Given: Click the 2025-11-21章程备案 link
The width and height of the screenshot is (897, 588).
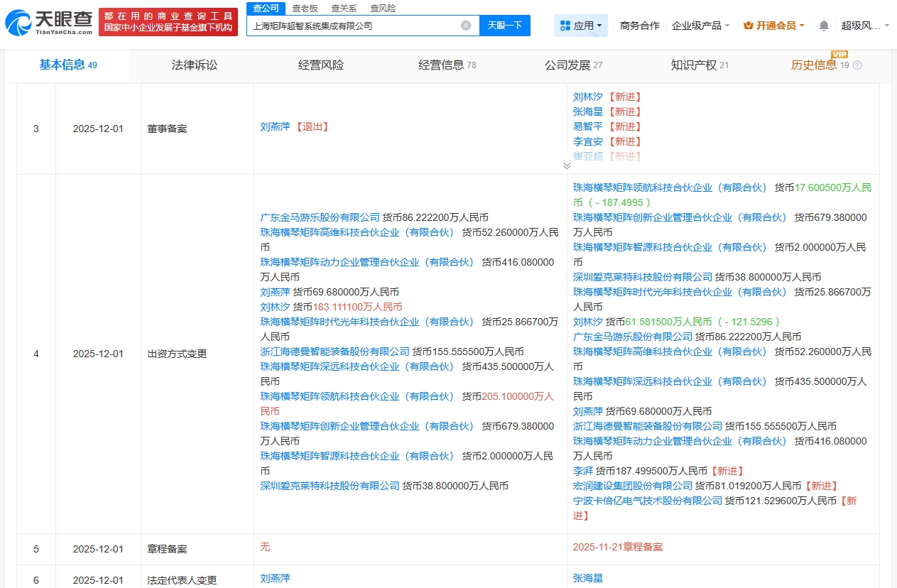Looking at the screenshot, I should [x=619, y=548].
